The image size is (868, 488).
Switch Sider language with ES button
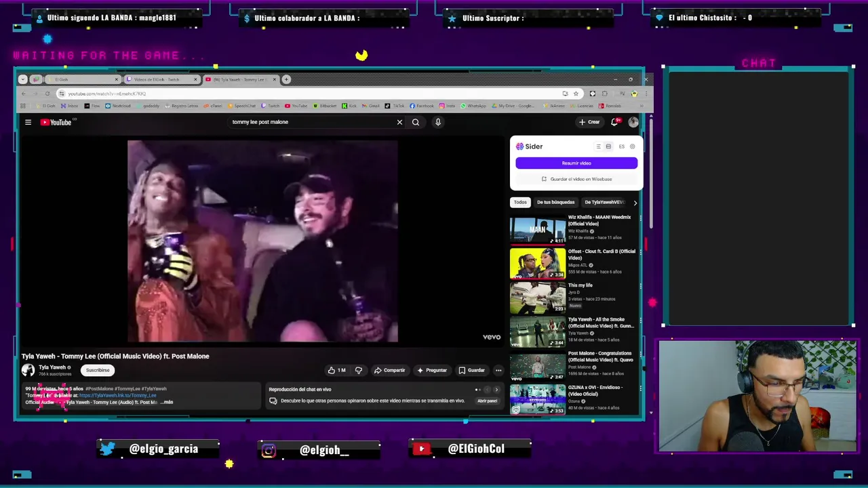[x=621, y=146]
